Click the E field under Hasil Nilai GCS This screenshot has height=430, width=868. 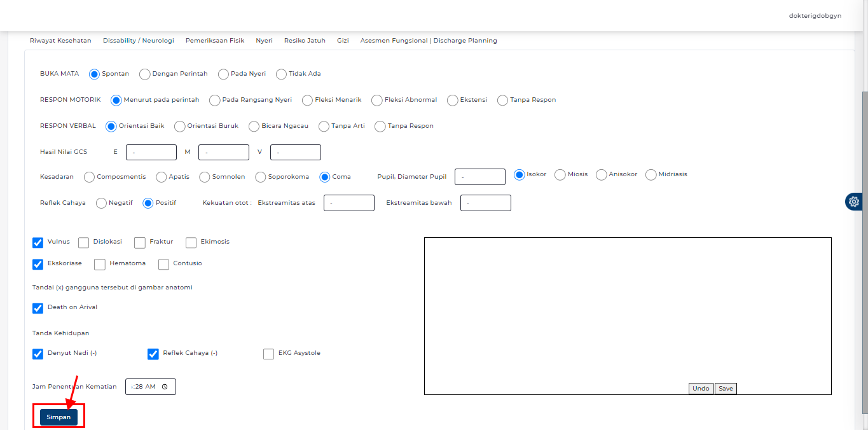coord(151,152)
